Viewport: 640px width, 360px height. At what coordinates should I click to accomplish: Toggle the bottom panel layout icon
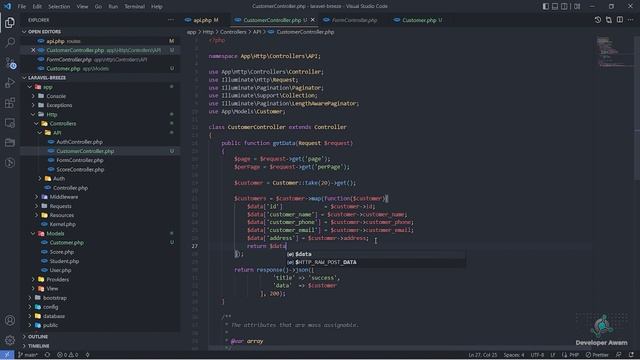point(555,6)
